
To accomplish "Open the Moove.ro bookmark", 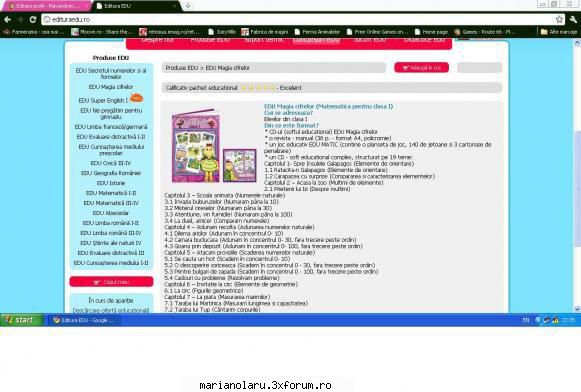I will click(102, 32).
